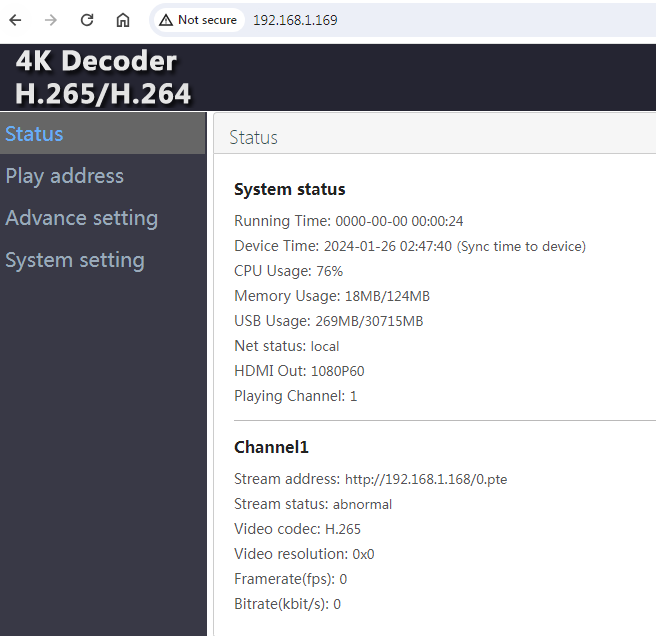Reload the decoder page

tap(87, 20)
